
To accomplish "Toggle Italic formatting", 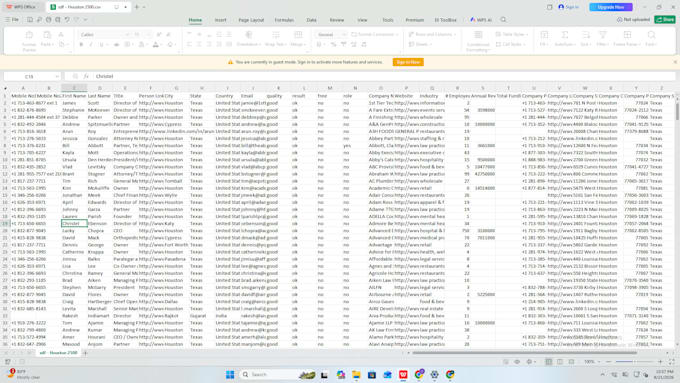I will click(91, 45).
